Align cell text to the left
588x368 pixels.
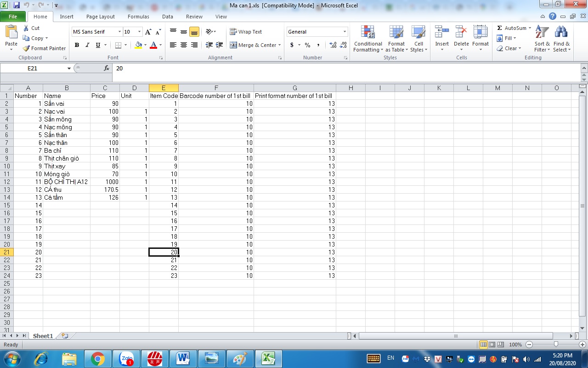pyautogui.click(x=173, y=45)
